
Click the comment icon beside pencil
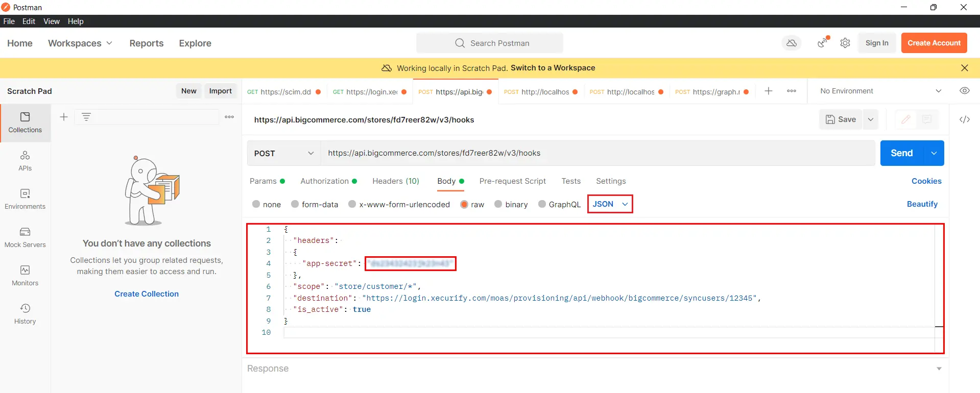tap(927, 119)
